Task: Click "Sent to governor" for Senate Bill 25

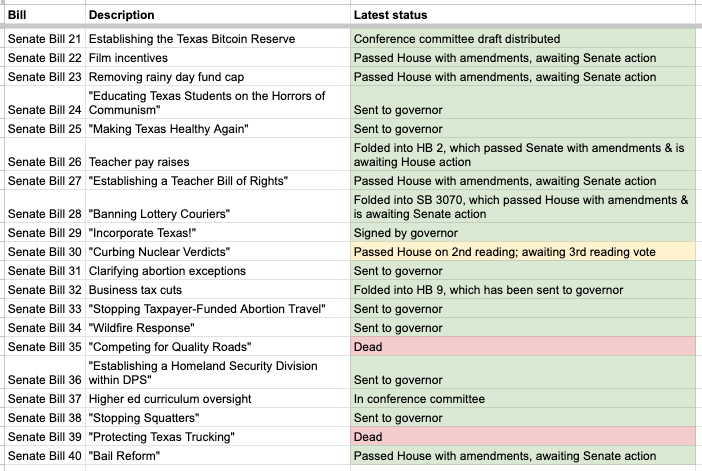Action: 523,128
